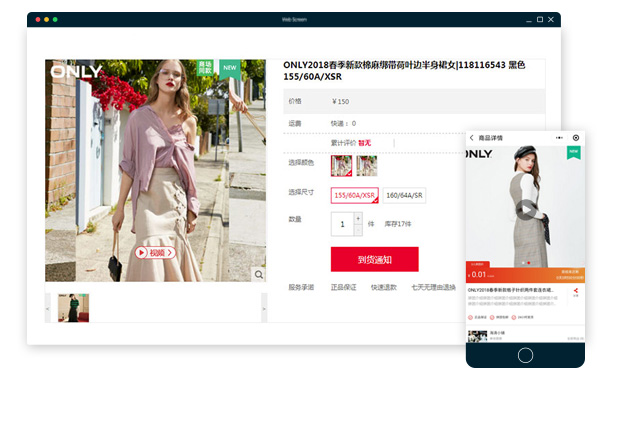Choose size 155/60A/XSR
Screen dimensions: 620x434
coord(355,195)
